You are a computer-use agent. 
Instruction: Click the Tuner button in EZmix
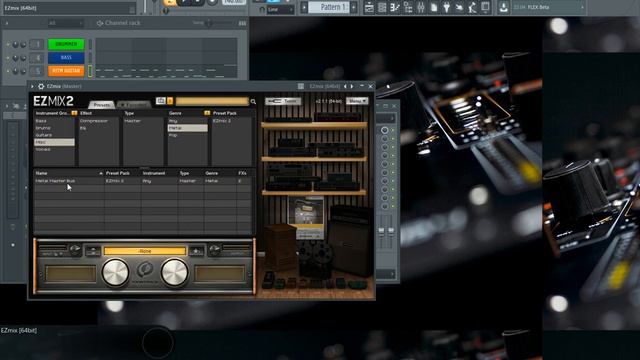pyautogui.click(x=283, y=101)
